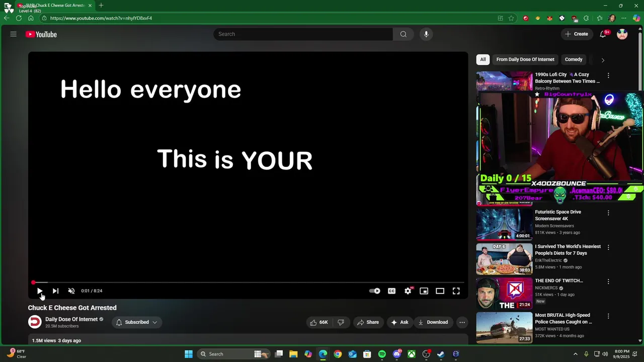Show hidden system tray icons
644x362 pixels.
point(575,354)
